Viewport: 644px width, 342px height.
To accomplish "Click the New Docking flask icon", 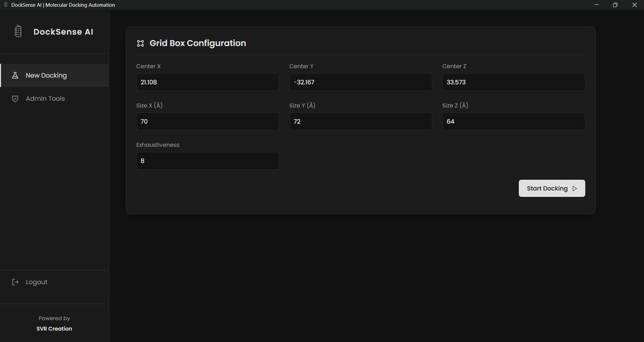I will (x=15, y=75).
